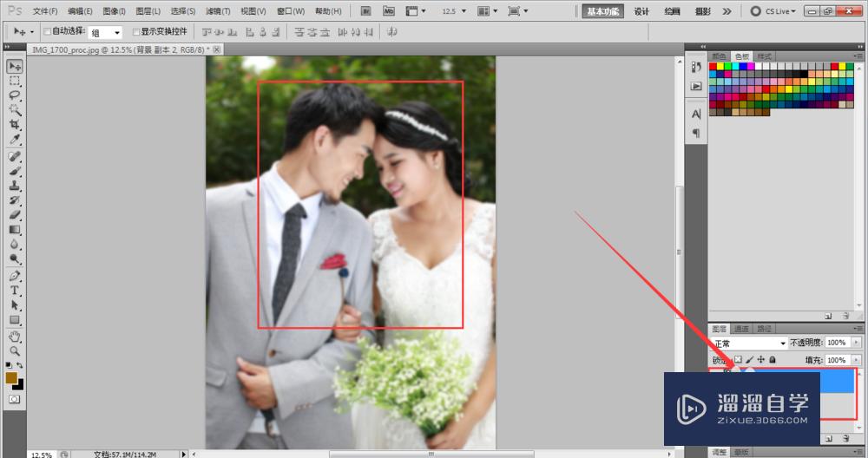The image size is (868, 458).
Task: Toggle Quick Mask mode icon
Action: [15, 399]
